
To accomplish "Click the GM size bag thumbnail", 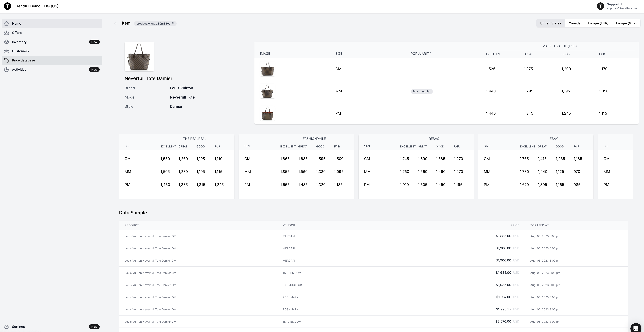I will 267,69.
